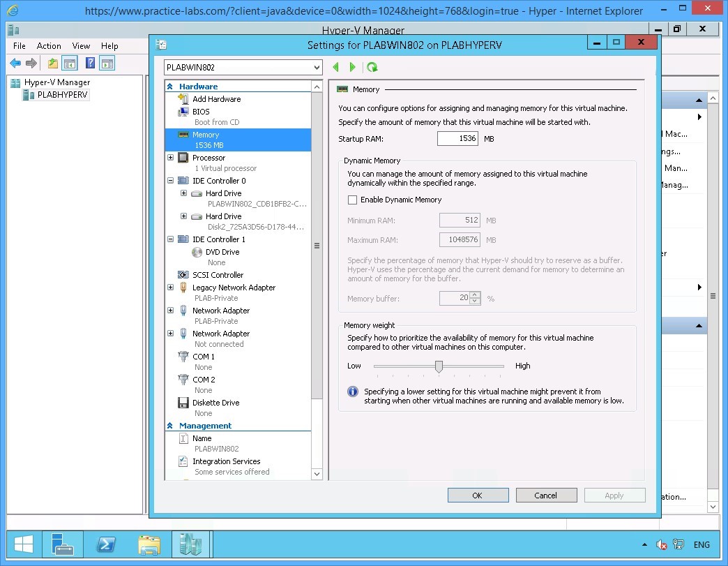
Task: Collapse the Hardware section header
Action: pos(169,86)
